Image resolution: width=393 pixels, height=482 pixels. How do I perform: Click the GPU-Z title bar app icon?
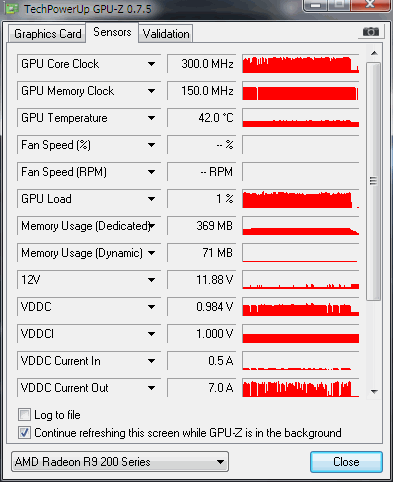(x=12, y=8)
